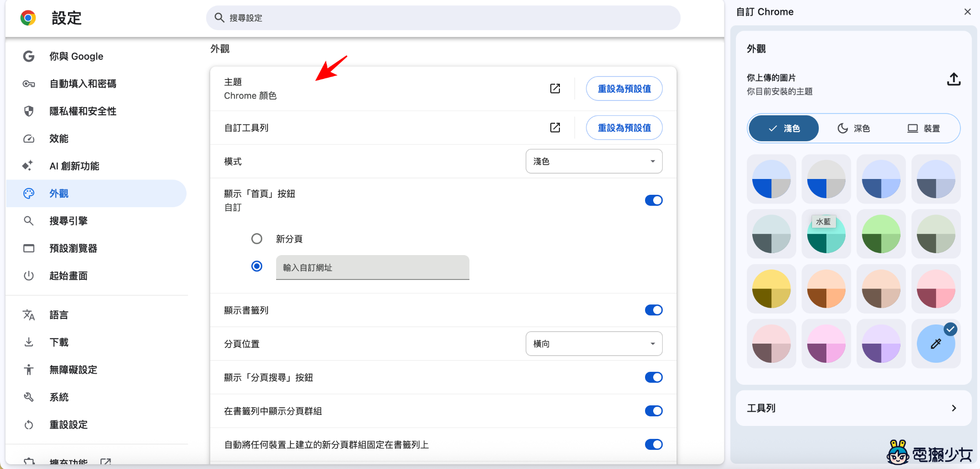Choose the 水藍 aqua color swatch
Viewport: 980px width, 469px height.
[826, 234]
